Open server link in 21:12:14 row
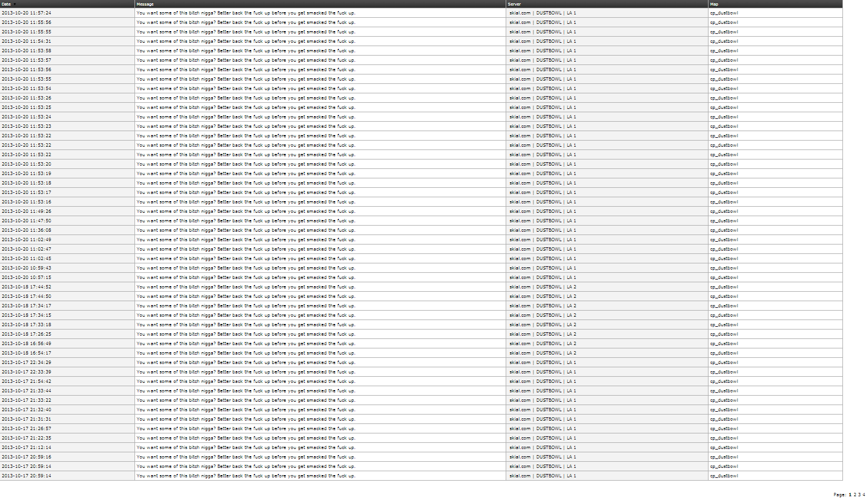This screenshot has height=499, width=868. 542,447
